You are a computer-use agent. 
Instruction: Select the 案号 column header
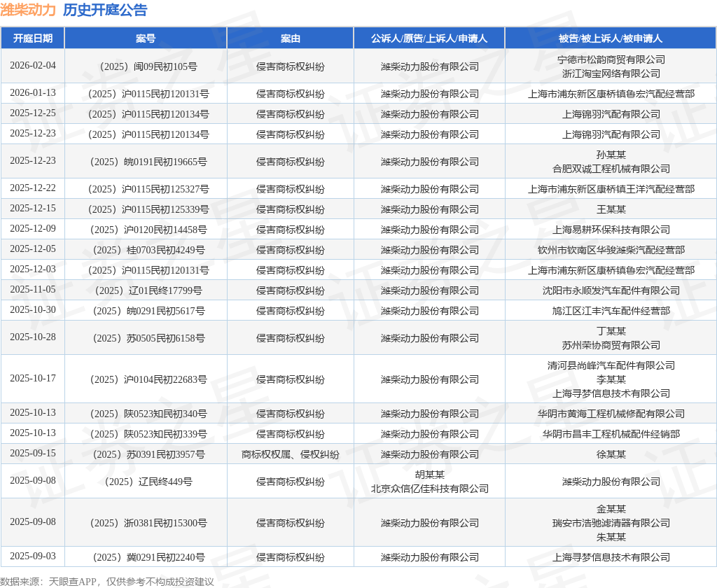(146, 38)
